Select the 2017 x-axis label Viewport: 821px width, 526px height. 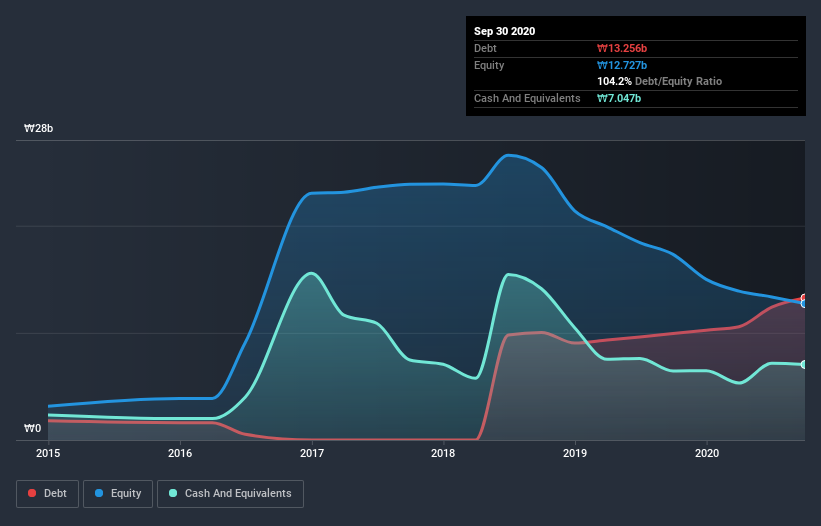click(312, 453)
